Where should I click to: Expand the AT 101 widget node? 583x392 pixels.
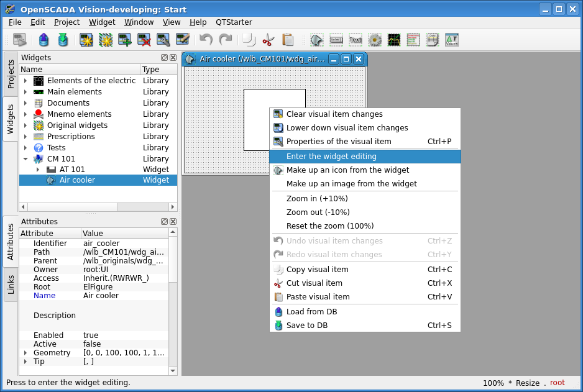pyautogui.click(x=38, y=170)
